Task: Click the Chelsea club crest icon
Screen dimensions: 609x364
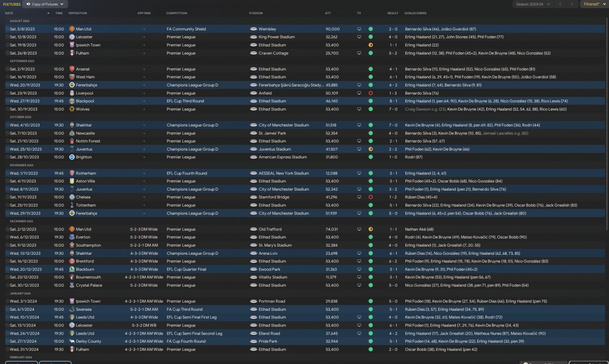Action: click(72, 197)
